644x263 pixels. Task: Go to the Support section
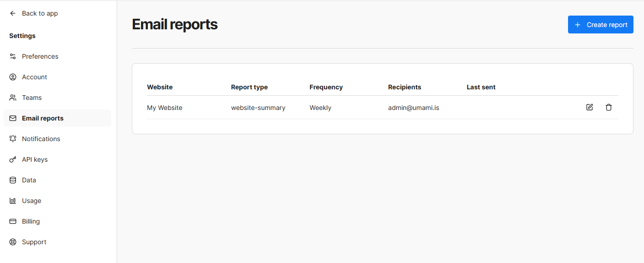click(x=34, y=242)
